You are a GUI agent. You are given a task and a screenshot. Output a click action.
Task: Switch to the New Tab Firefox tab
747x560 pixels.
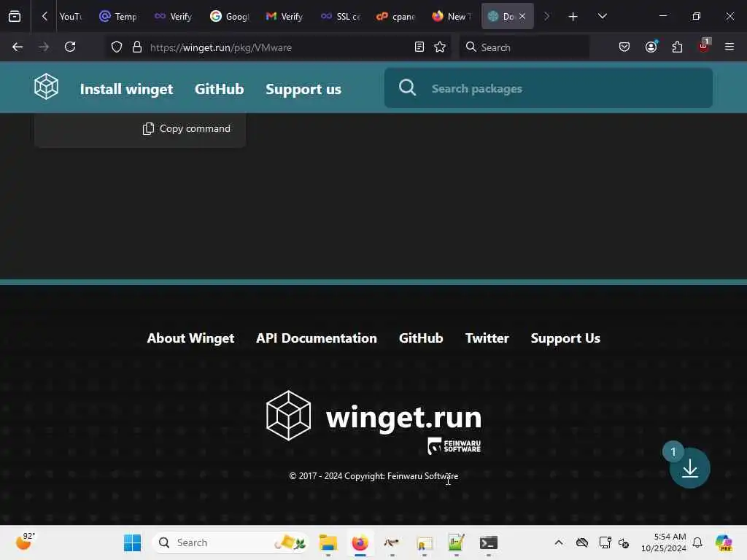tap(451, 17)
